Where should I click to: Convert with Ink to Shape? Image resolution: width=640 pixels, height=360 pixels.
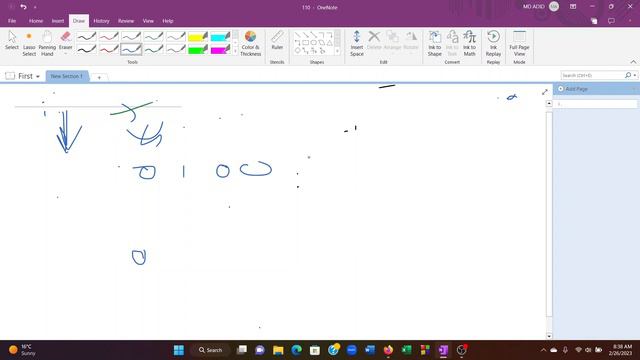tap(434, 43)
